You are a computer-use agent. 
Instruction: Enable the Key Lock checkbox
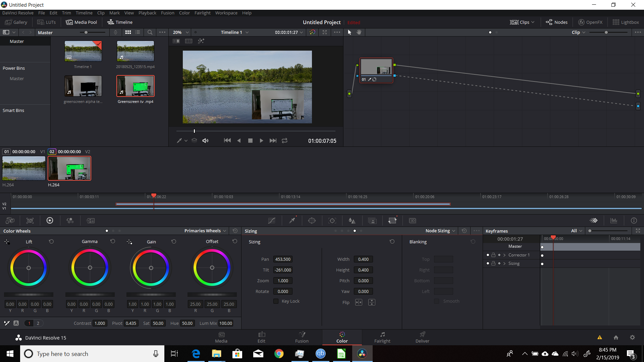tap(276, 301)
